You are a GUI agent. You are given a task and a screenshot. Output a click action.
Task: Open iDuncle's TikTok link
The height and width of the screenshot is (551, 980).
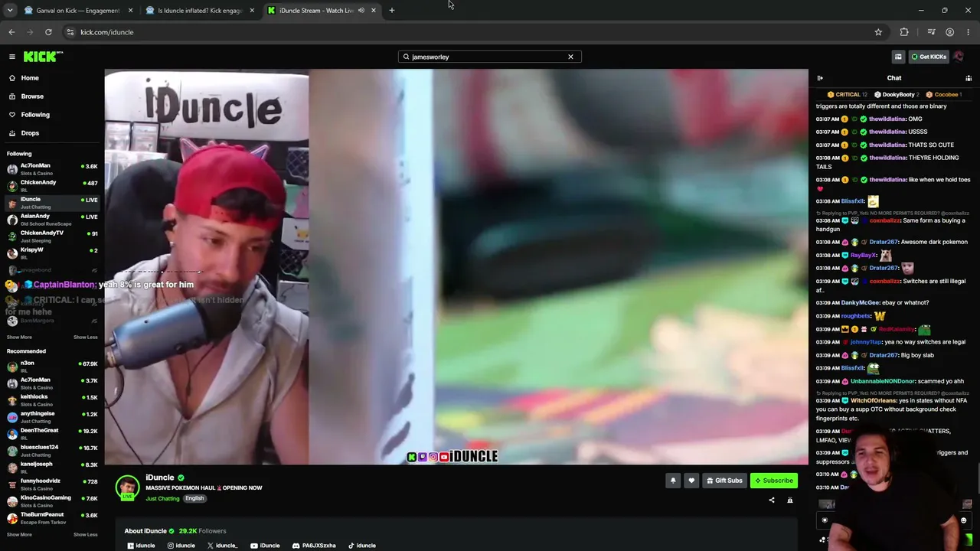[x=362, y=546]
